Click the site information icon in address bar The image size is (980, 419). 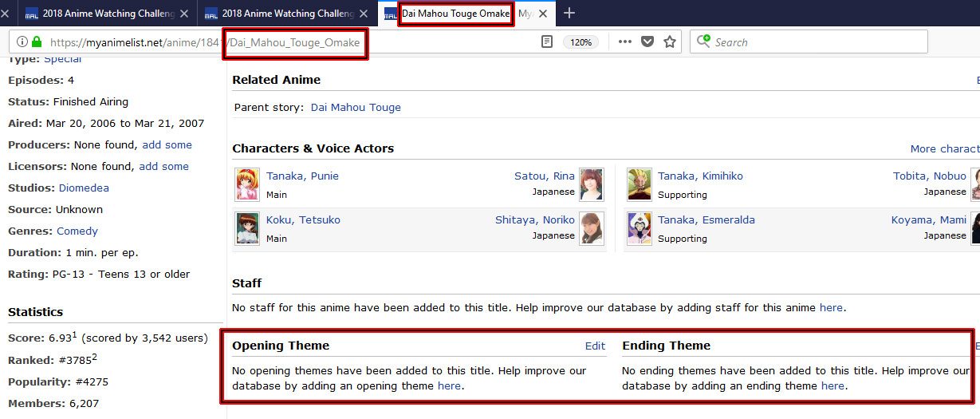[x=22, y=42]
